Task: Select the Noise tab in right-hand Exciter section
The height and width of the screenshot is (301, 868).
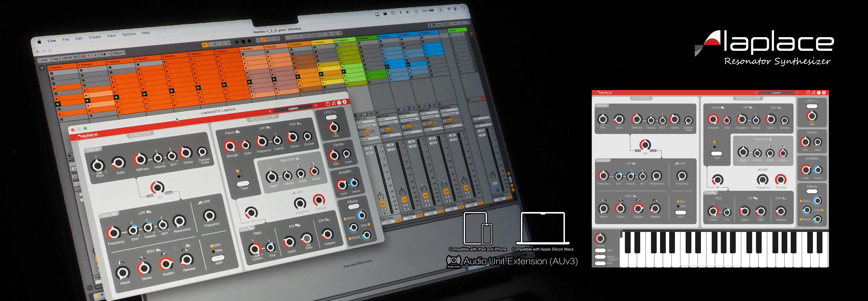Action: (x=603, y=160)
